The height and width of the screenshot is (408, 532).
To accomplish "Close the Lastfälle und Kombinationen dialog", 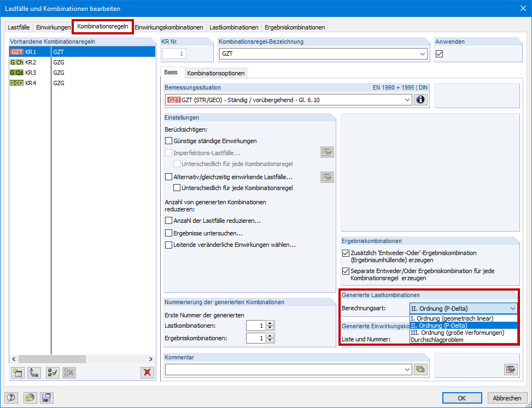I will coord(523,9).
